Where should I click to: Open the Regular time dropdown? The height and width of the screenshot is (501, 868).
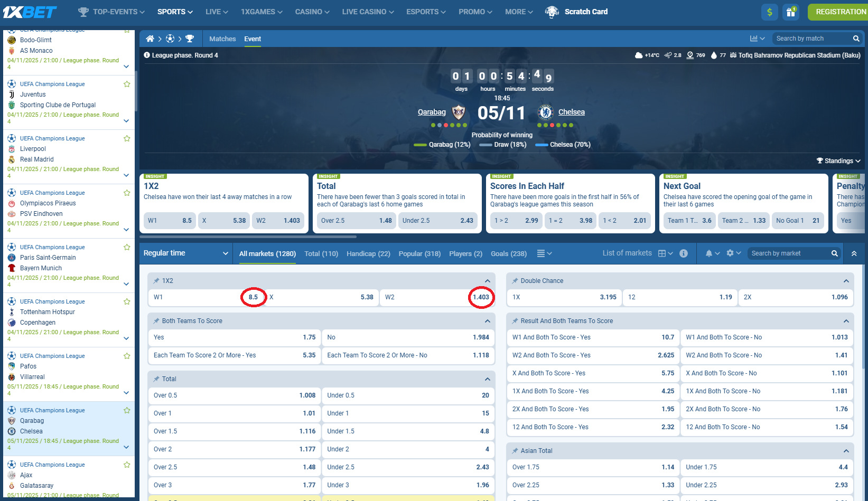click(x=186, y=253)
